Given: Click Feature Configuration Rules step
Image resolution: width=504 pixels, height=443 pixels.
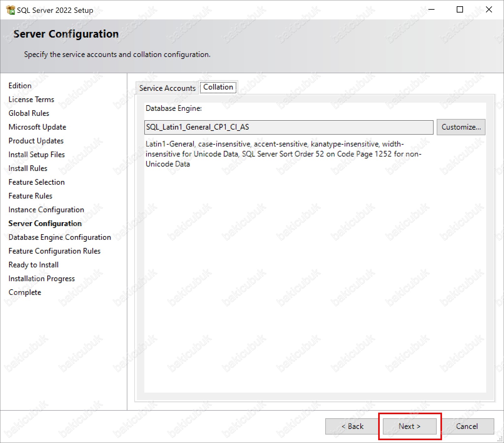Looking at the screenshot, I should pos(54,251).
